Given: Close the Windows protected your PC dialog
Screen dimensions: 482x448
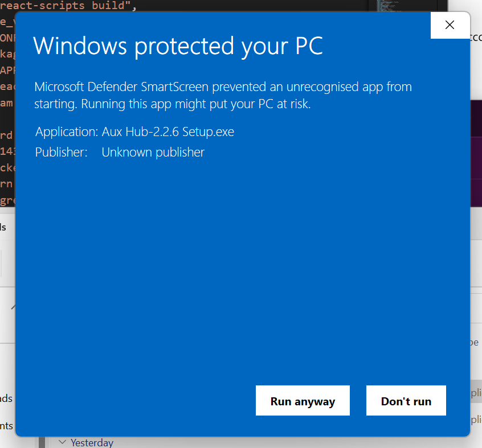Looking at the screenshot, I should [x=450, y=25].
